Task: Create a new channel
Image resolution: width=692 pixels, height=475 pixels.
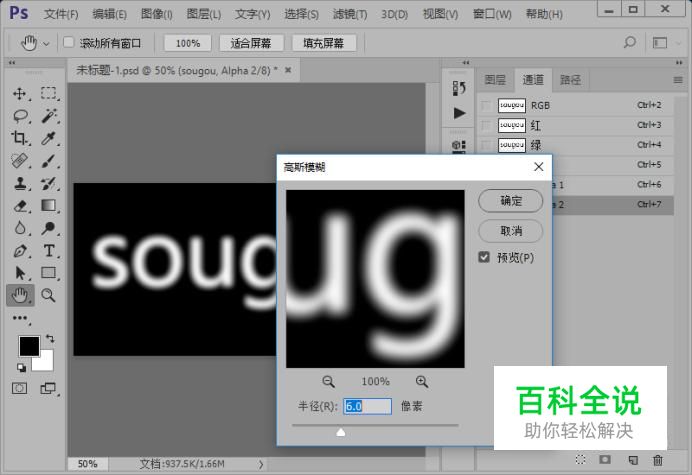Action: 633,460
